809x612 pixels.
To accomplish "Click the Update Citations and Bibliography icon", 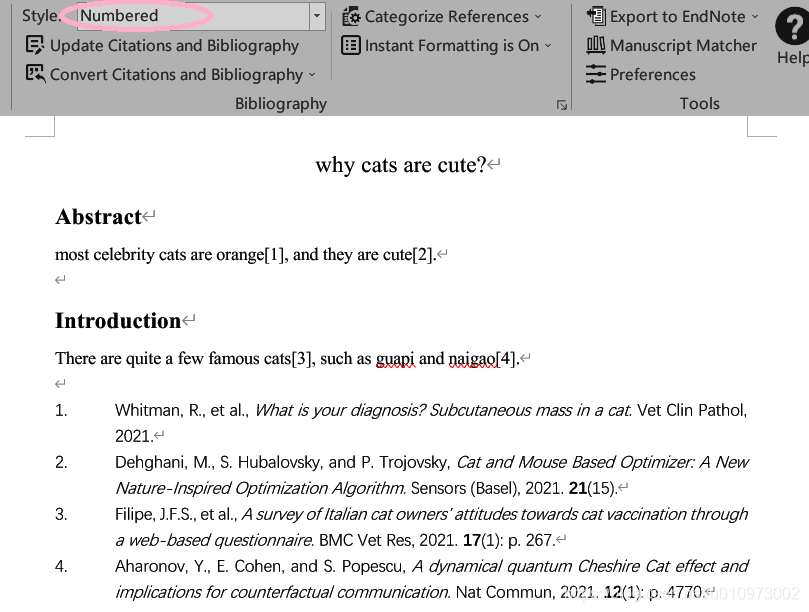I will (35, 45).
